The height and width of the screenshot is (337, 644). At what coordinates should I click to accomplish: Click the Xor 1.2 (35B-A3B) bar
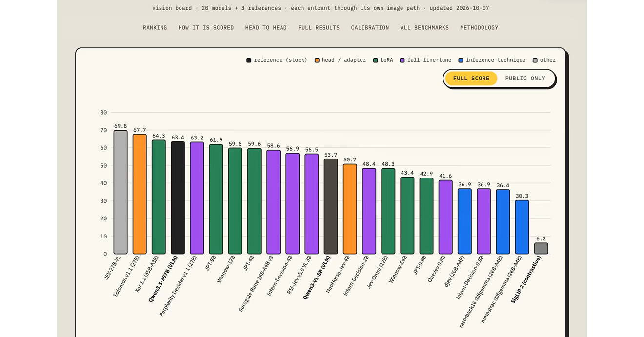point(159,197)
